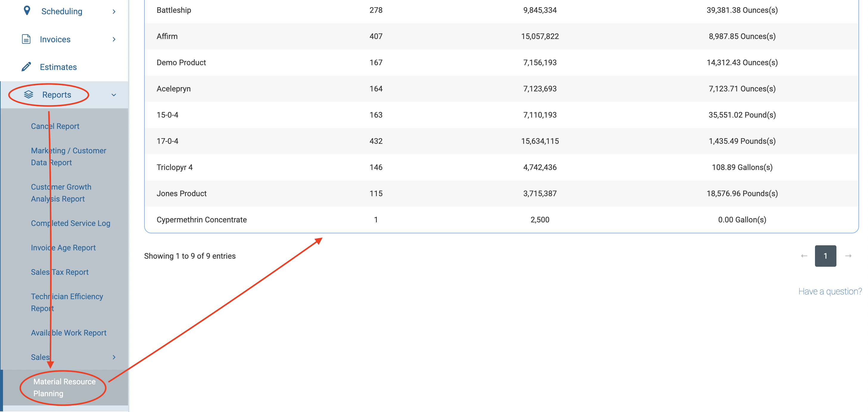
Task: Click the Reports layers icon
Action: click(x=29, y=95)
